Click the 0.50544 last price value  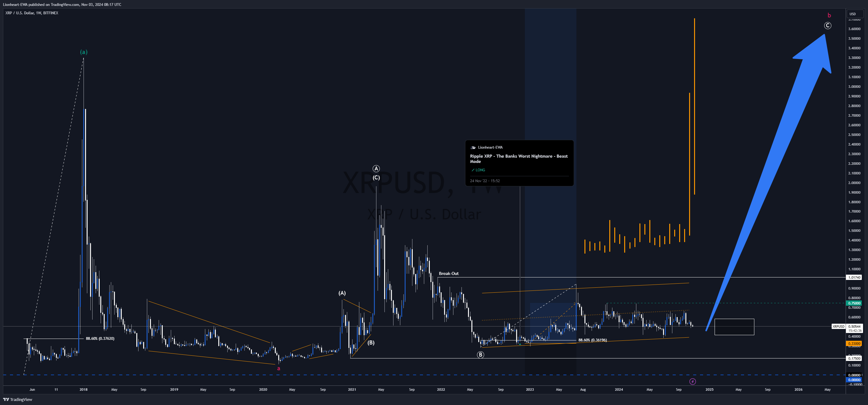(854, 326)
